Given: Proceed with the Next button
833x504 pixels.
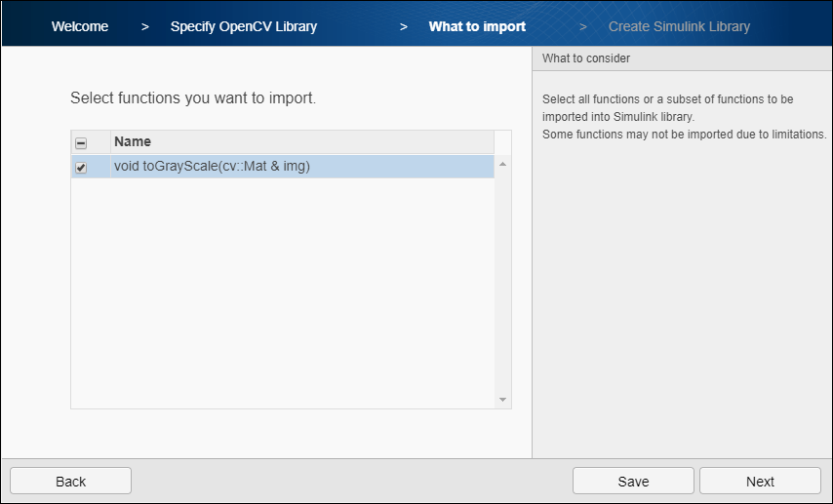Looking at the screenshot, I should click(x=760, y=481).
